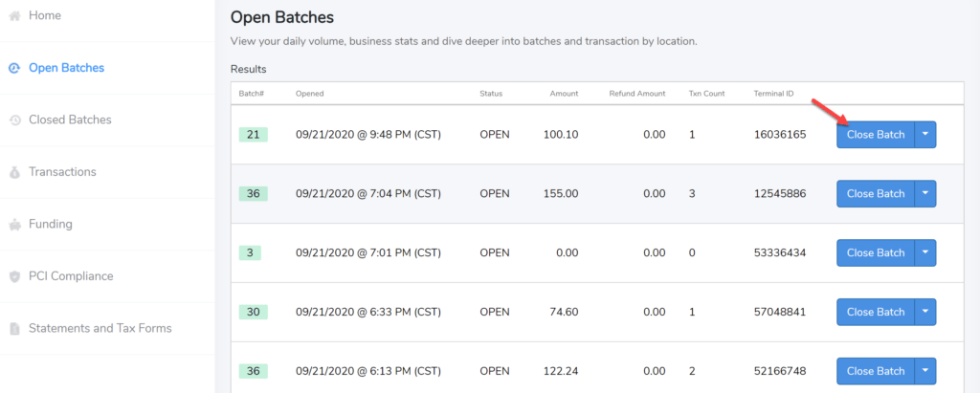This screenshot has height=393, width=980.
Task: Open dropdown arrow for terminal 53336434 batch
Action: (x=925, y=252)
